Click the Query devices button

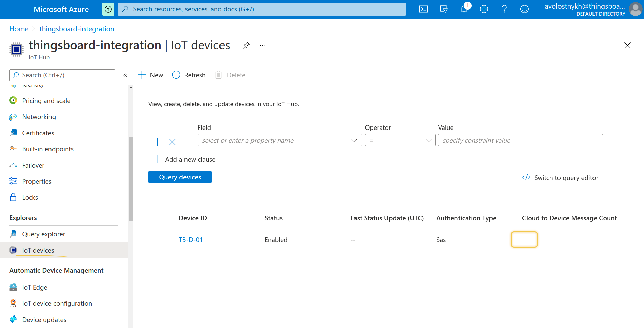coord(180,177)
